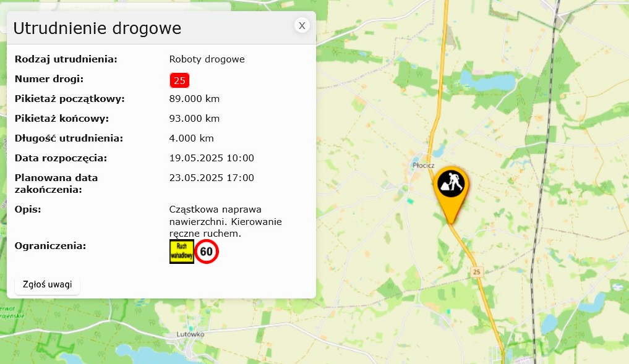The height and width of the screenshot is (364, 629).
Task: Click the 93.000 km ending chainage value
Action: coord(194,118)
